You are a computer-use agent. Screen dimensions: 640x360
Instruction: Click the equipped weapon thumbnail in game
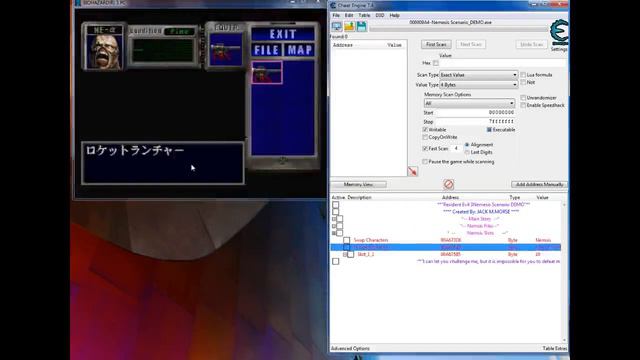point(225,50)
